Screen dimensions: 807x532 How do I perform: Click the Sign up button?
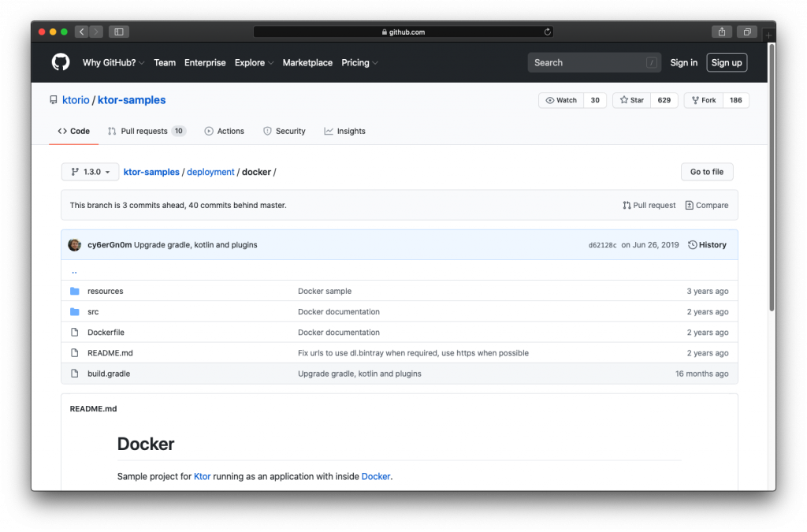click(x=726, y=63)
